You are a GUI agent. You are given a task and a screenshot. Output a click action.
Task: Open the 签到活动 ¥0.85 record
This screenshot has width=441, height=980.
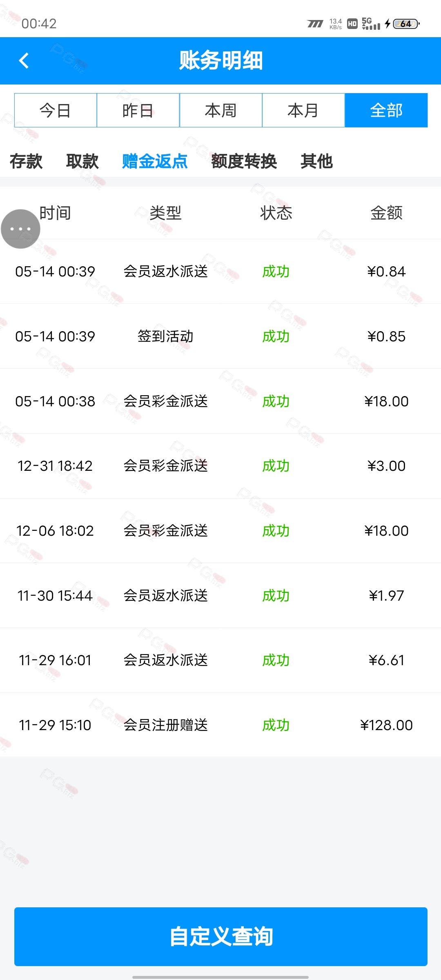click(x=220, y=336)
